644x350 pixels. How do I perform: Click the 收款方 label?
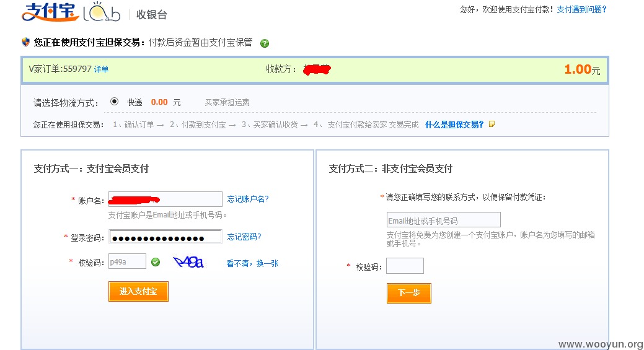[x=281, y=69]
